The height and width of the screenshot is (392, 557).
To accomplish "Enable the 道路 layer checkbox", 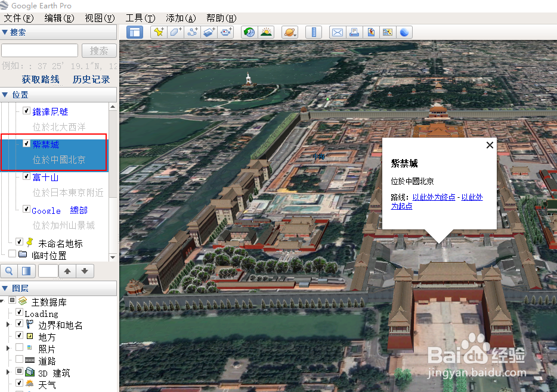I will click(20, 359).
